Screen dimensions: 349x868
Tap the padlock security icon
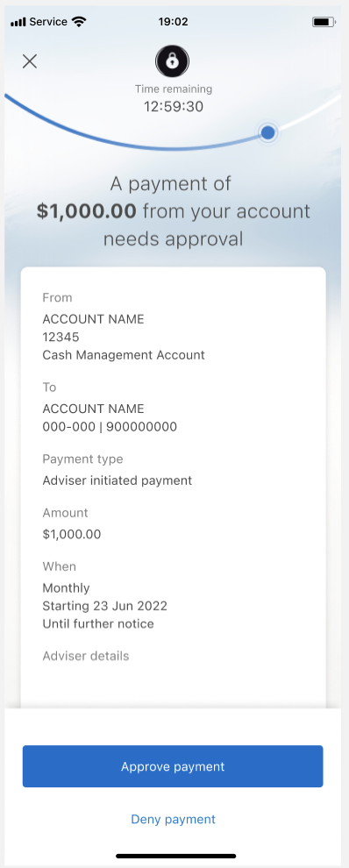coord(172,60)
